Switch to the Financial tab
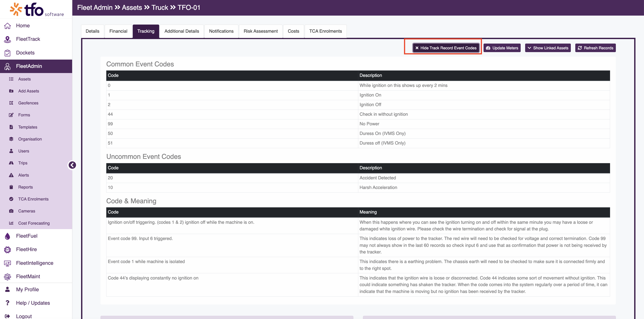The width and height of the screenshot is (644, 319). (118, 31)
